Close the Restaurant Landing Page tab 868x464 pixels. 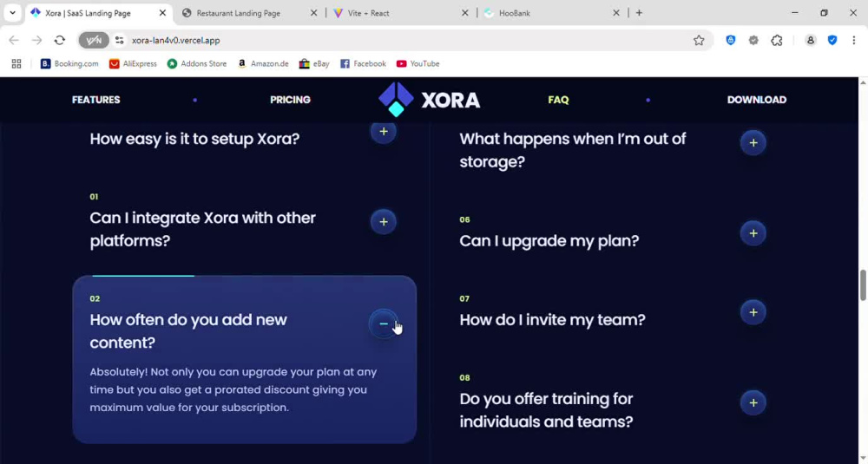pos(313,13)
